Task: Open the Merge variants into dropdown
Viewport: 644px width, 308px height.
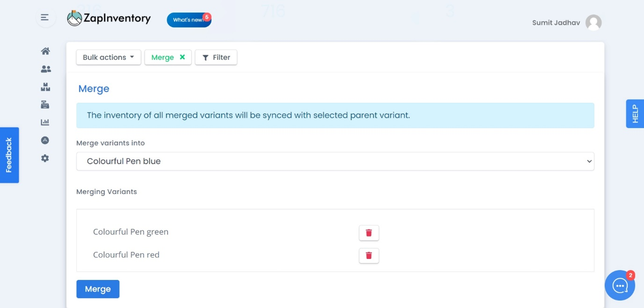Action: 335,161
